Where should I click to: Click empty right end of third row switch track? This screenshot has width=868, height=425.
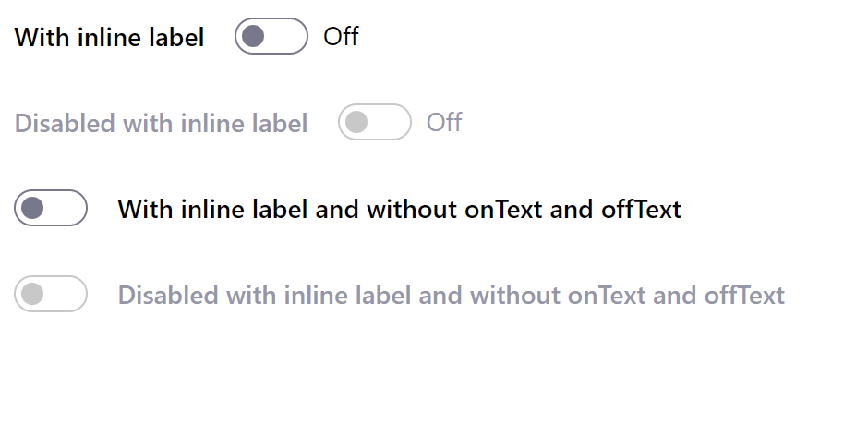pos(70,208)
